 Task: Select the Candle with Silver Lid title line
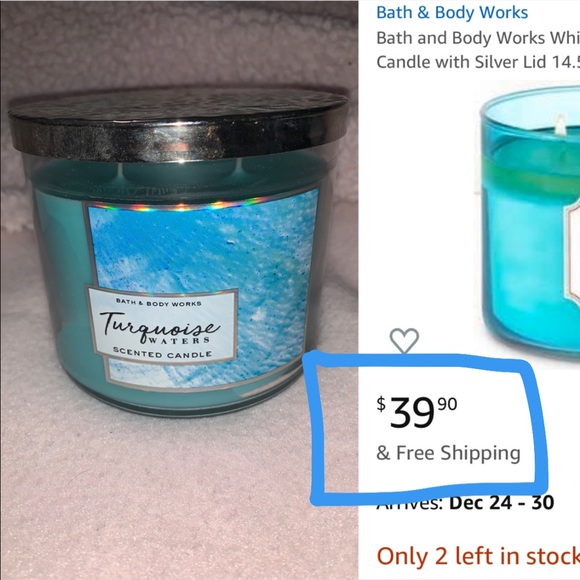click(x=478, y=62)
